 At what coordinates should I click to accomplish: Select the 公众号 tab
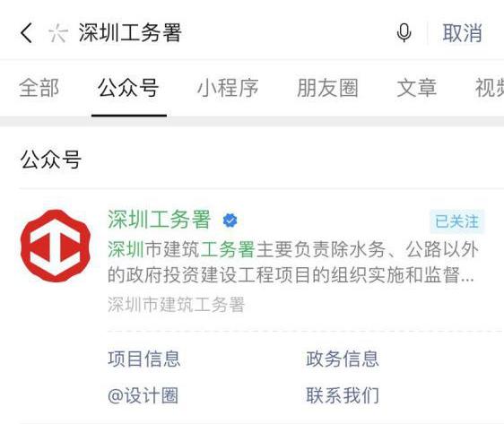(x=128, y=88)
